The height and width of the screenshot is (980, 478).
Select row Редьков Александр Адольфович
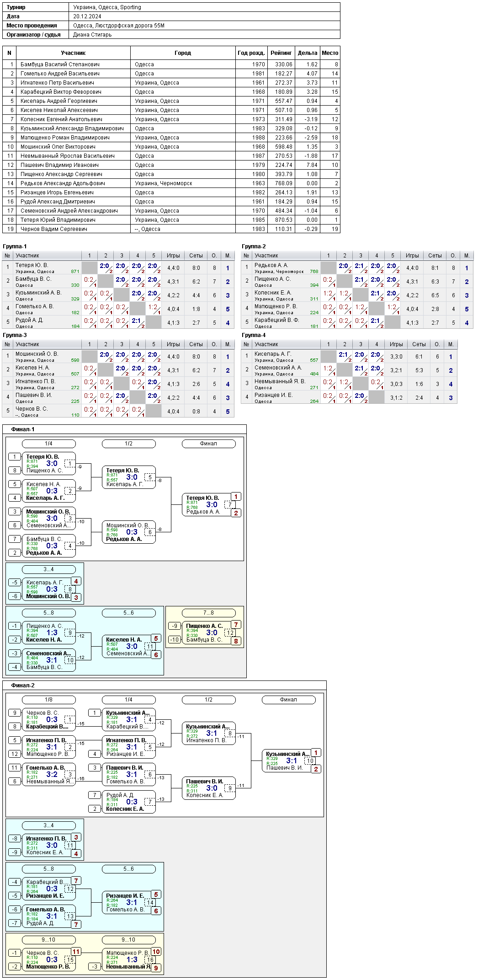[x=171, y=183]
